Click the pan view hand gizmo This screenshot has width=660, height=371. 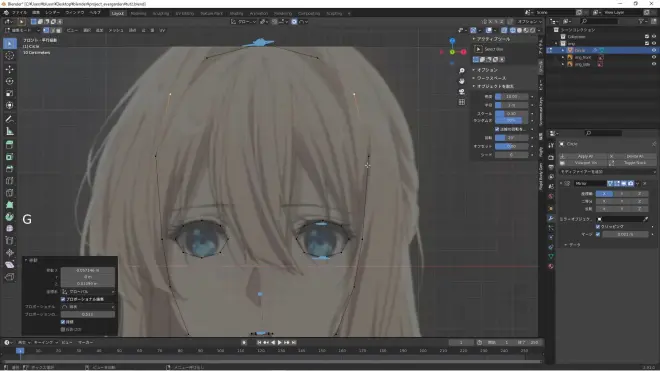click(462, 81)
